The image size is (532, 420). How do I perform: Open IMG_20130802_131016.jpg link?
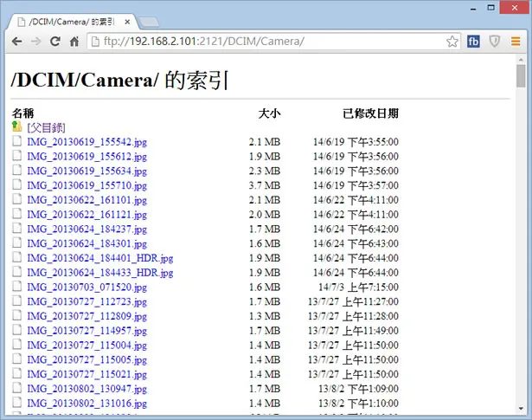[87, 404]
